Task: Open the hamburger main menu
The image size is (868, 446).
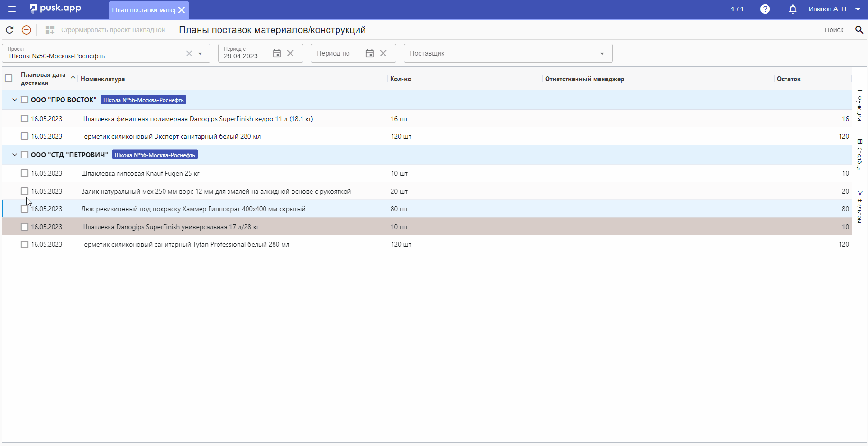Action: pos(12,9)
